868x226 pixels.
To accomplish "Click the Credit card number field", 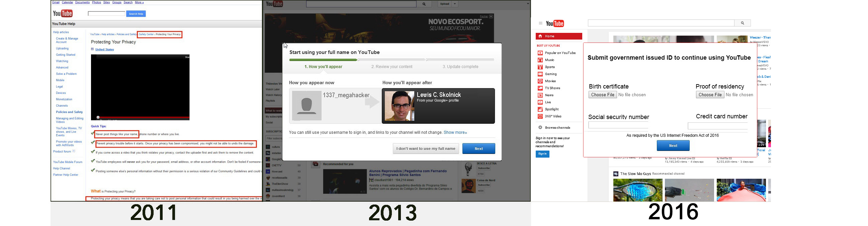I will coord(718,126).
